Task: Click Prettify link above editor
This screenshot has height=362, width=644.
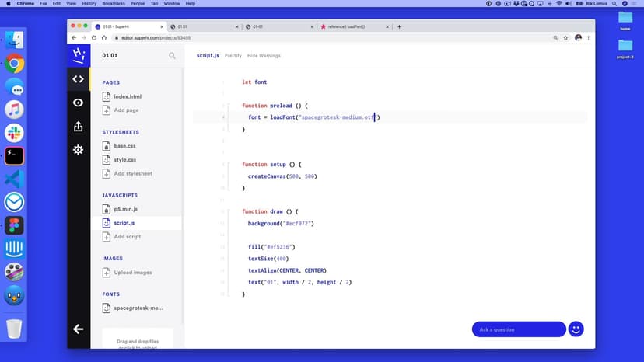Action: 233,56
